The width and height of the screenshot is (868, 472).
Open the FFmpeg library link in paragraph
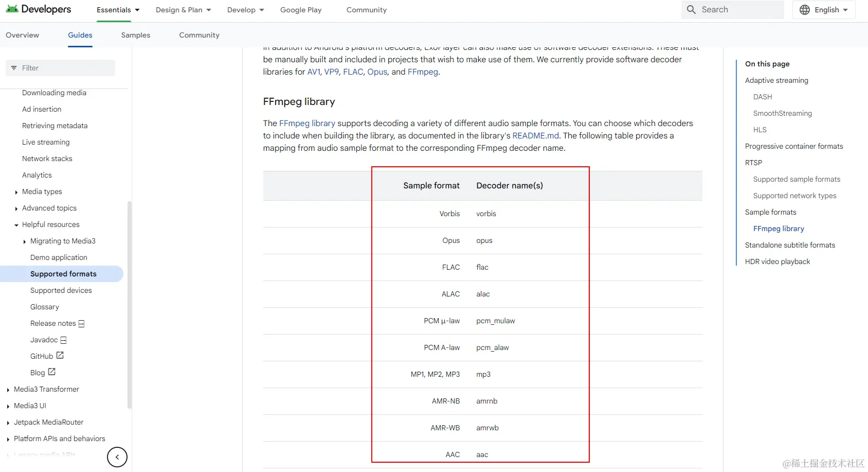[307, 123]
